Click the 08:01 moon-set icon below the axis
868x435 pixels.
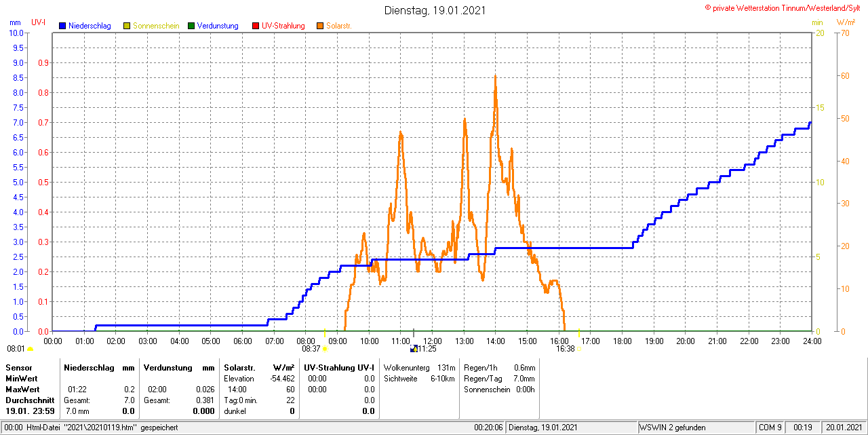pyautogui.click(x=30, y=349)
